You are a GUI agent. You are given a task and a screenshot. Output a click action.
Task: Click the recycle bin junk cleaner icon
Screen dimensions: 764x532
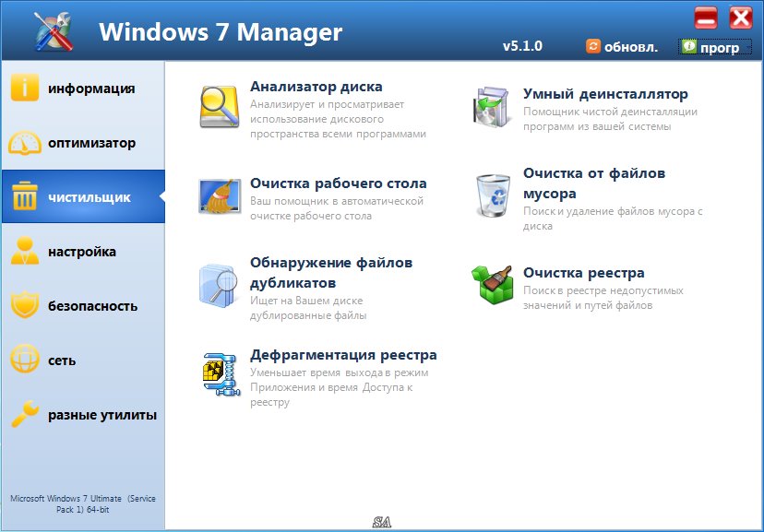coord(493,195)
